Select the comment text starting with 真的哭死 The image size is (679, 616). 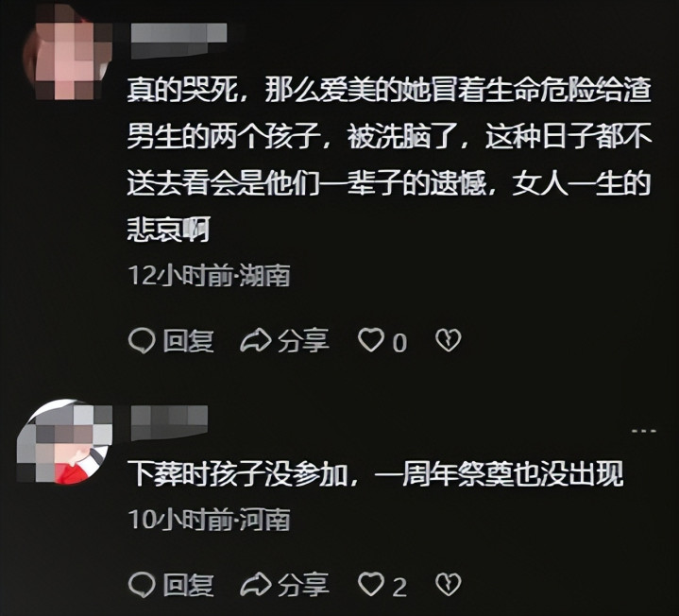(389, 160)
